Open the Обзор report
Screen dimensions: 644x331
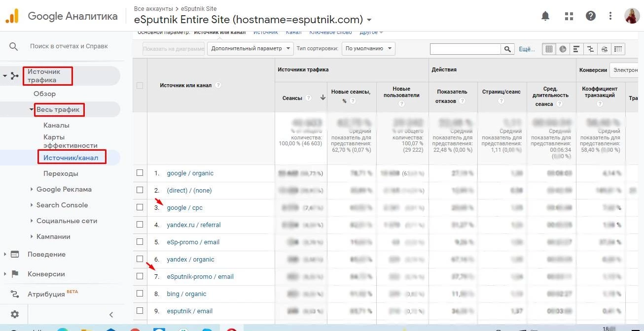pos(44,94)
